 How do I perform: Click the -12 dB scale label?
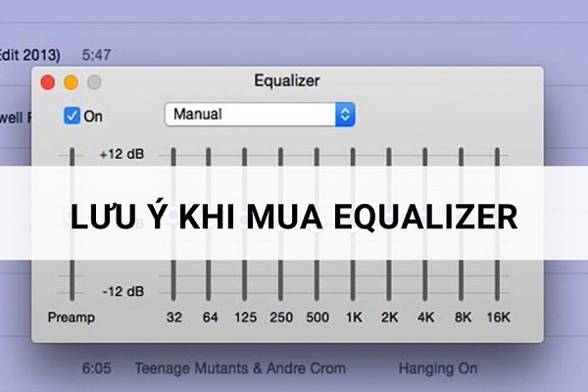pyautogui.click(x=123, y=291)
